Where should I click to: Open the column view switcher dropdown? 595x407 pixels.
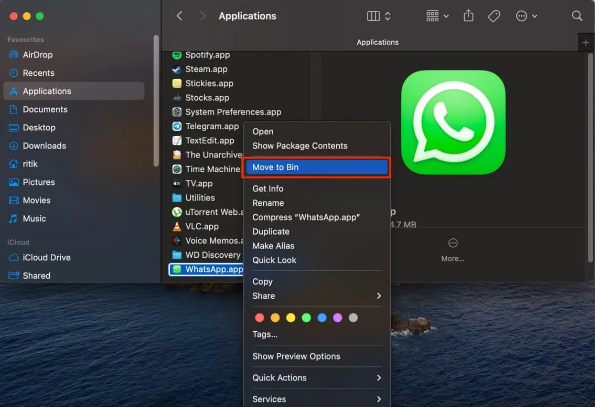coord(379,16)
